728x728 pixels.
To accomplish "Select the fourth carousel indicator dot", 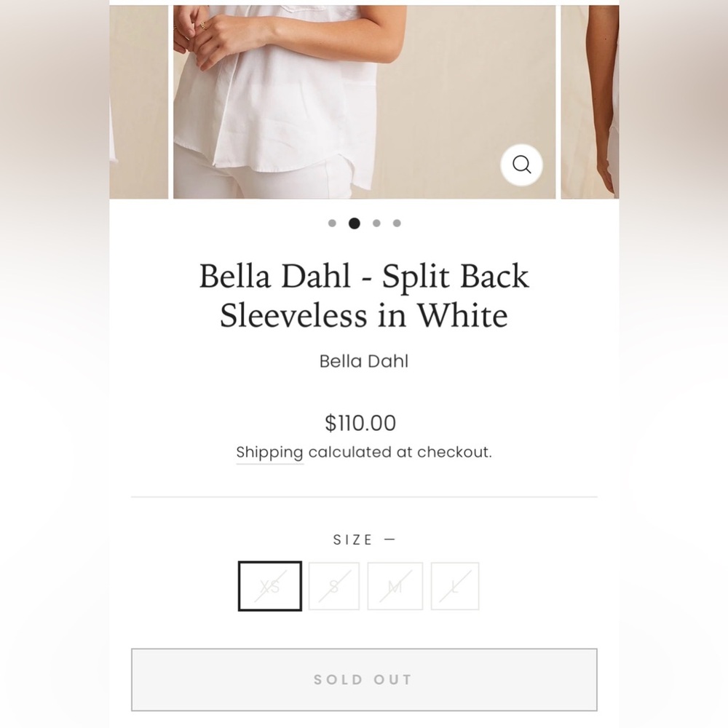I will click(396, 223).
